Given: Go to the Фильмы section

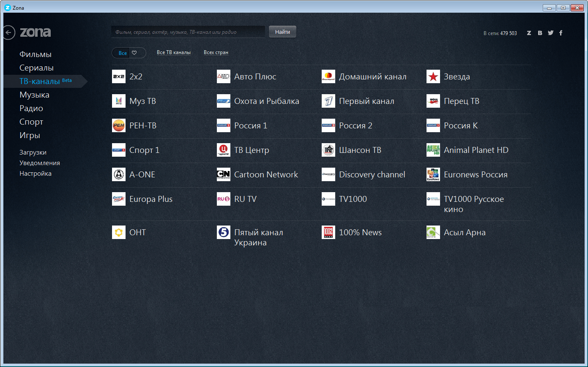Looking at the screenshot, I should 36,54.
